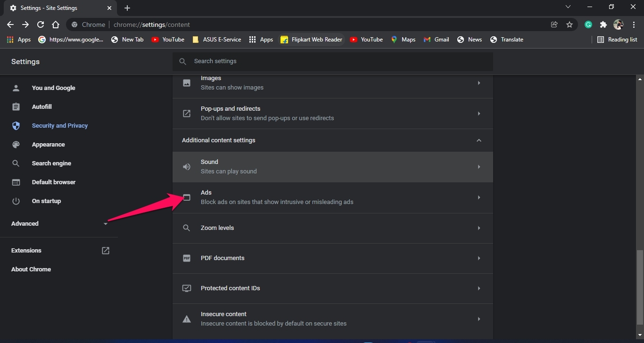Click the browser Back arrow
644x343 pixels.
click(10, 24)
